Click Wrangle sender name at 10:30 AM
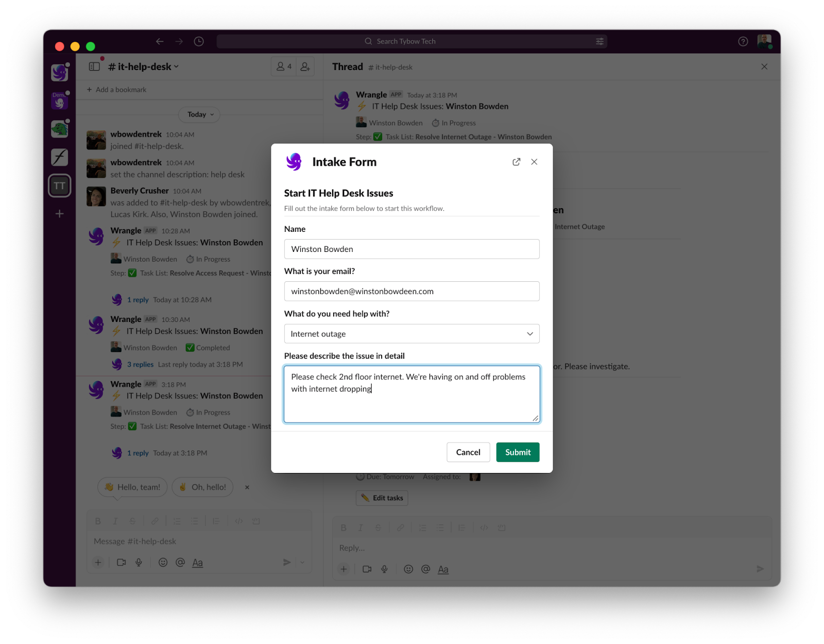Image resolution: width=824 pixels, height=644 pixels. point(126,319)
